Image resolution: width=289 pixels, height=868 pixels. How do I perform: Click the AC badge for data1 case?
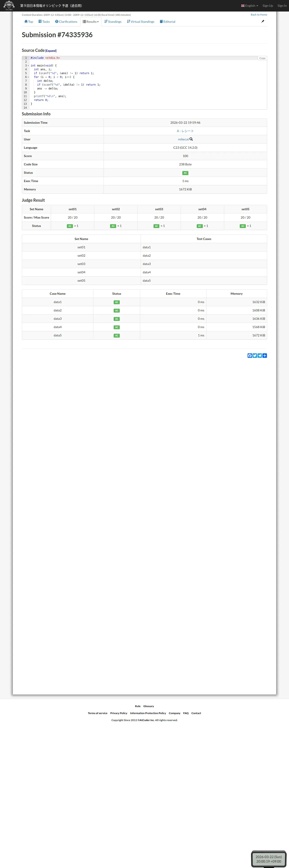(x=117, y=302)
